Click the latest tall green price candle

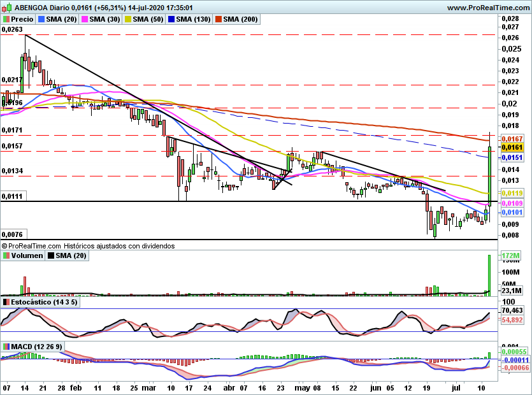[x=489, y=176]
